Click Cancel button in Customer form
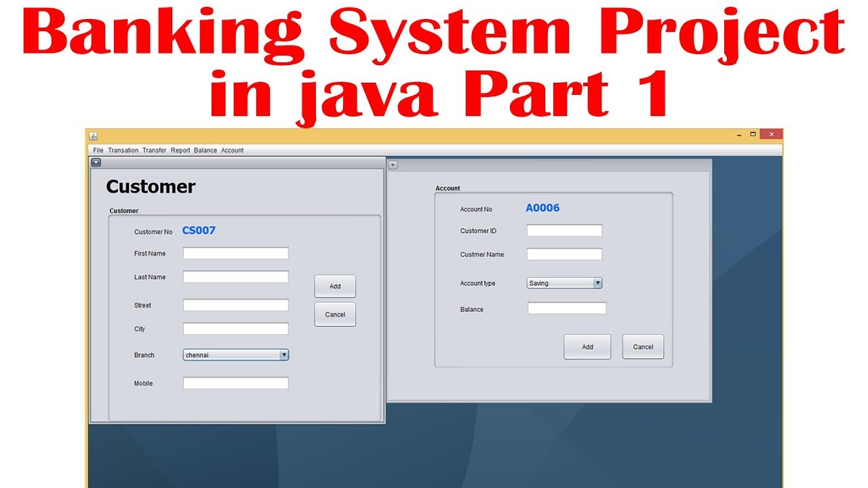Image resolution: width=868 pixels, height=488 pixels. click(x=335, y=314)
